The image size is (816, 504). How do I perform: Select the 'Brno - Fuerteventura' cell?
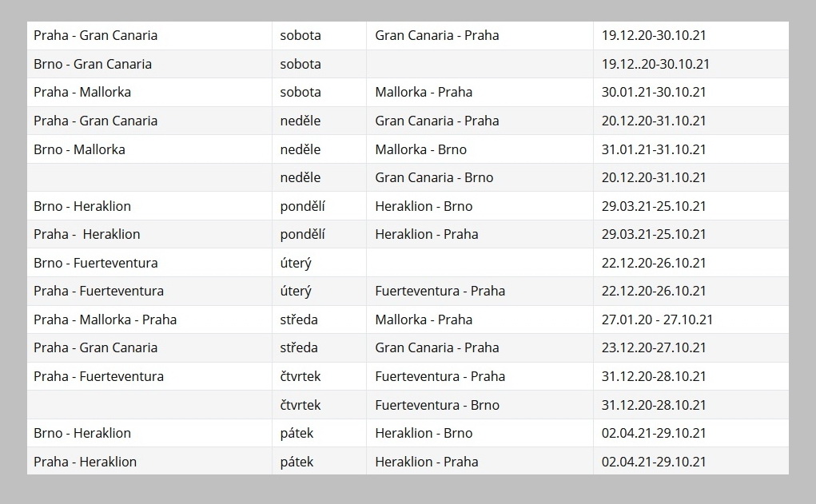click(x=149, y=263)
